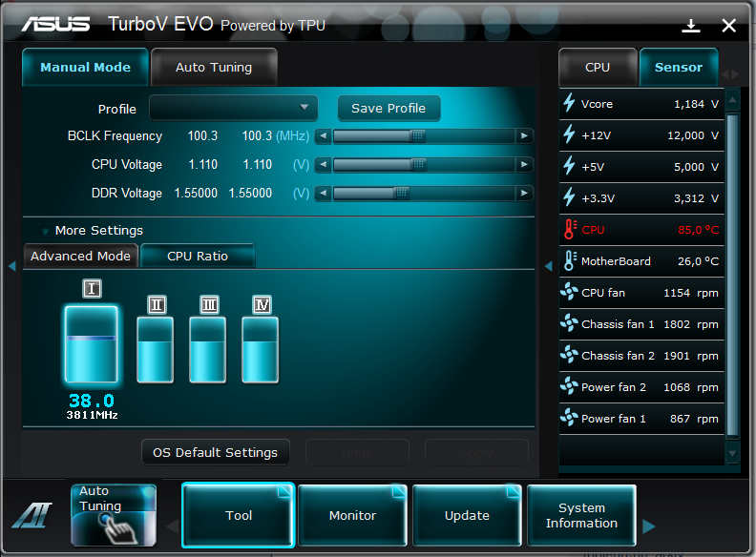Close the TurboV EVO window

pyautogui.click(x=729, y=26)
